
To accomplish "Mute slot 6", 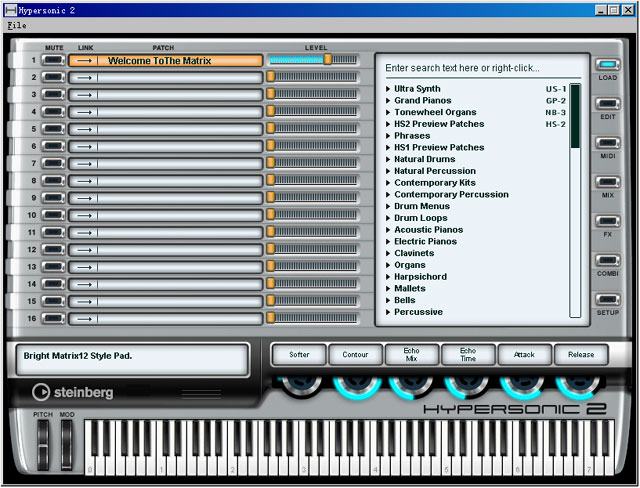I will pyautogui.click(x=53, y=146).
